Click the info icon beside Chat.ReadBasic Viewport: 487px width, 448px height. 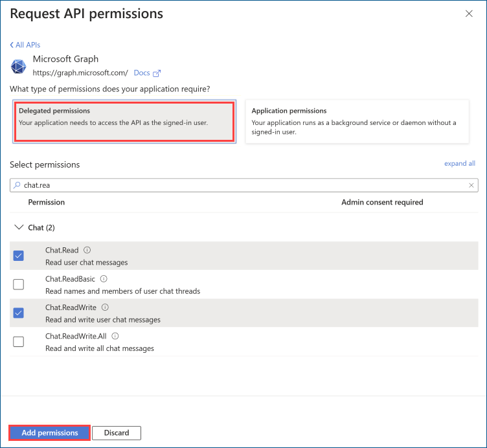coord(104,279)
